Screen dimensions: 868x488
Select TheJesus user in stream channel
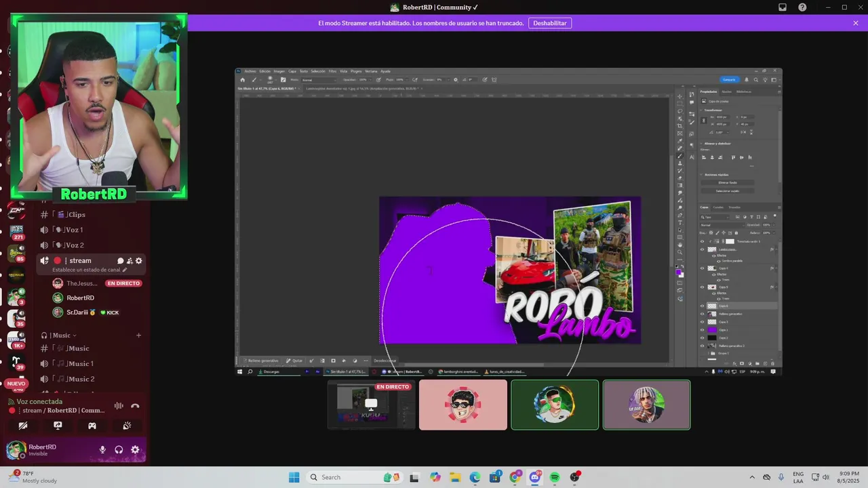[x=81, y=283]
